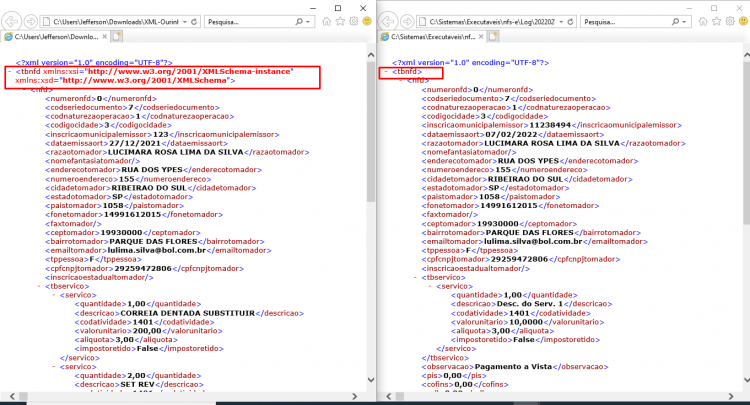Select the C:\Users\Jefferson\Downlo... tab
Viewport: 750px width, 405px height.
(x=55, y=36)
